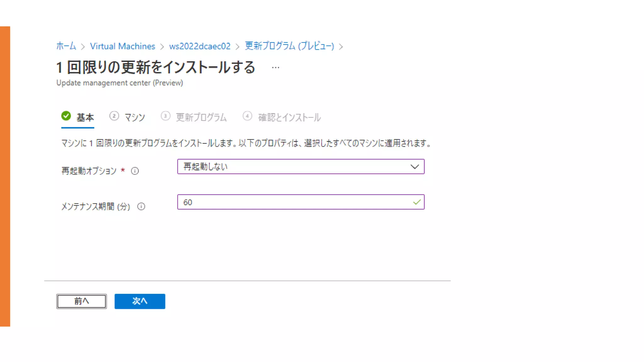Expand the 再起動しない dropdown arrow
The image size is (644, 362).
(414, 167)
